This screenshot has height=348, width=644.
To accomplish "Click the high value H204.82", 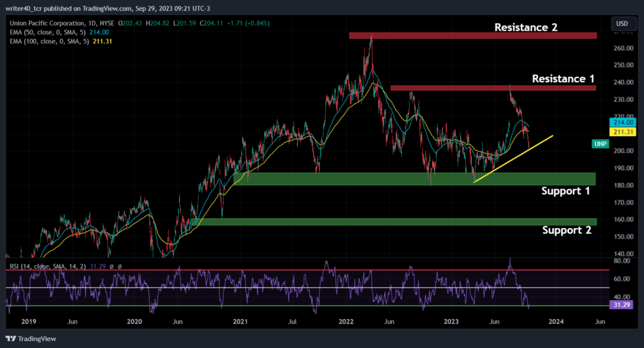I will pyautogui.click(x=157, y=23).
